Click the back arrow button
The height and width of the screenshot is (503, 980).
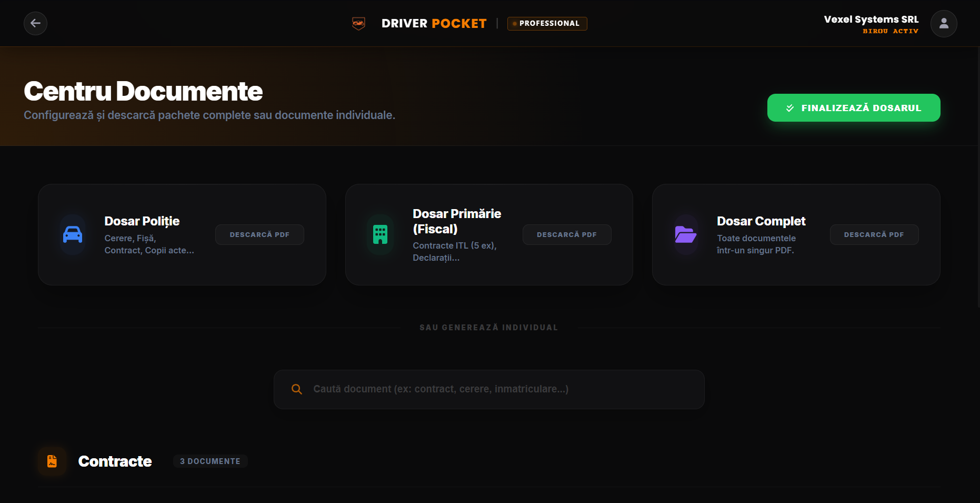(x=35, y=23)
